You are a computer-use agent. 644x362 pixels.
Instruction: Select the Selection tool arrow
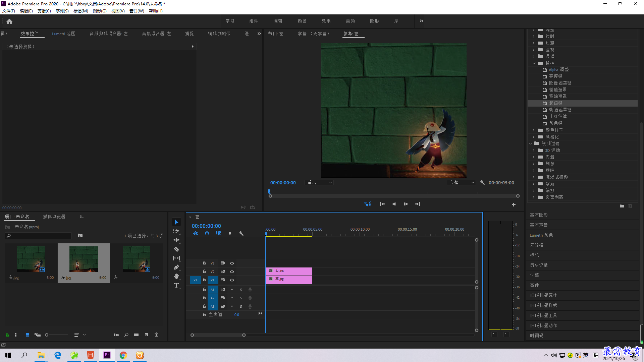click(176, 222)
